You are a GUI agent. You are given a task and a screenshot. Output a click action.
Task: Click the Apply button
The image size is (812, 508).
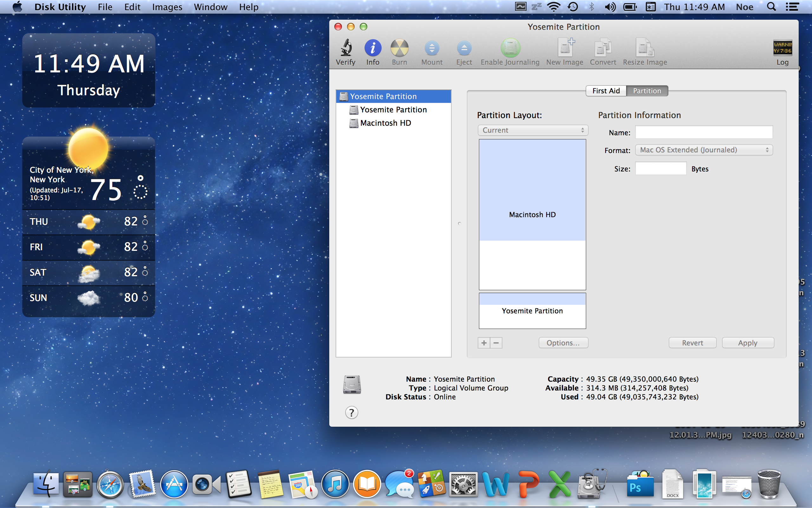pos(748,343)
